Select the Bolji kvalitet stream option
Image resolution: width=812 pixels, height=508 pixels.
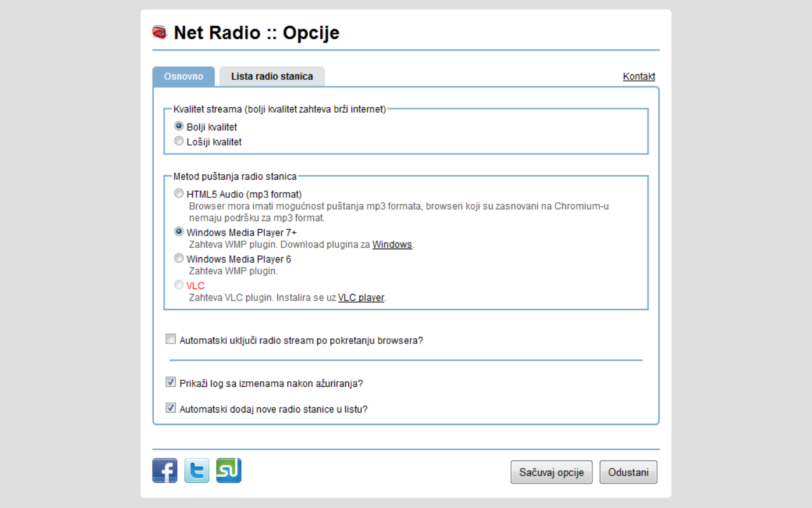pos(178,125)
